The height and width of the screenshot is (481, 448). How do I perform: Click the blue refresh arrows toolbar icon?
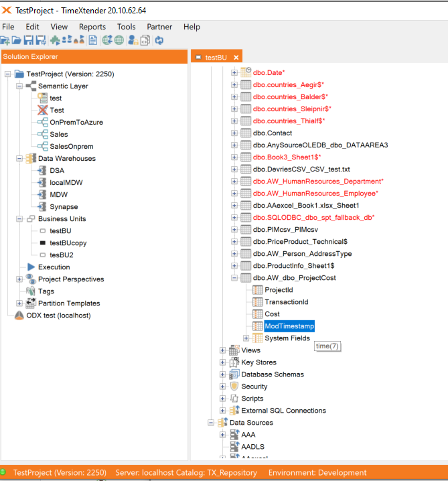(x=159, y=40)
